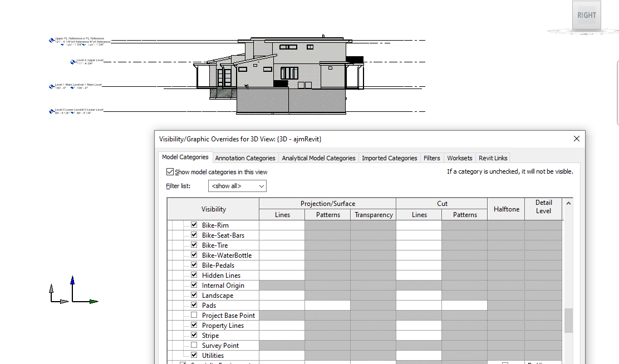This screenshot has height=364, width=619.
Task: Uncheck Bike-Rim visibility
Action: pos(194,225)
